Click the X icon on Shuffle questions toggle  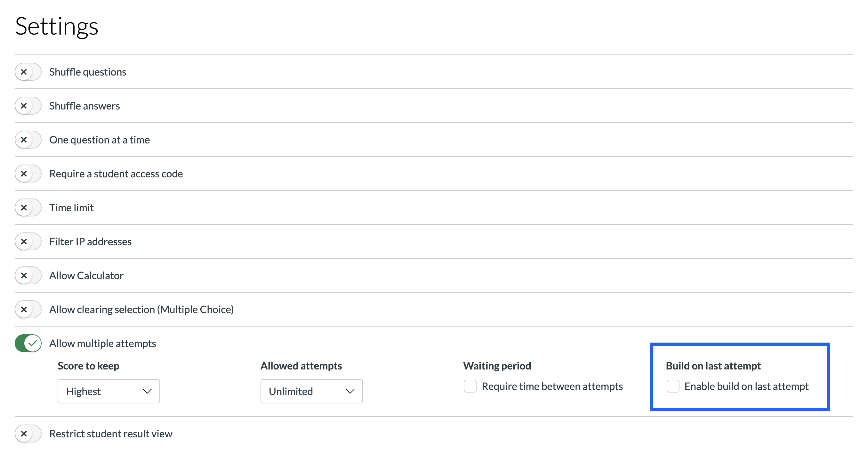click(x=24, y=72)
